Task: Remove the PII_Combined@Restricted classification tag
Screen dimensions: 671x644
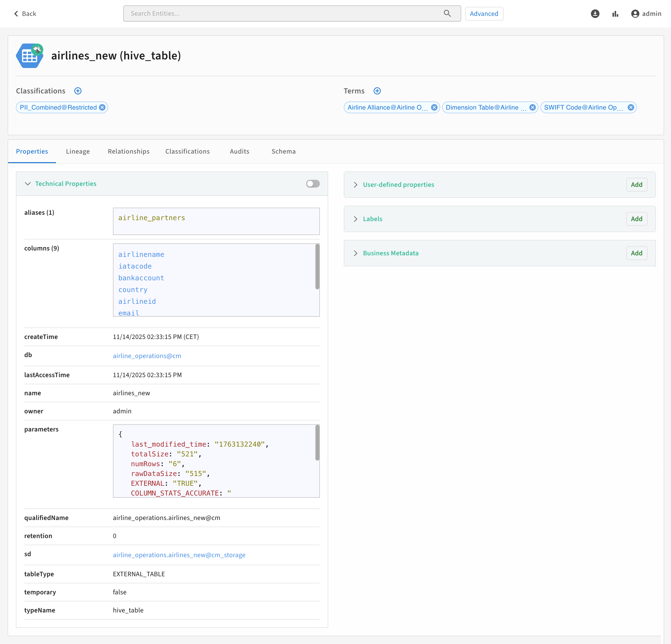Action: coord(102,108)
